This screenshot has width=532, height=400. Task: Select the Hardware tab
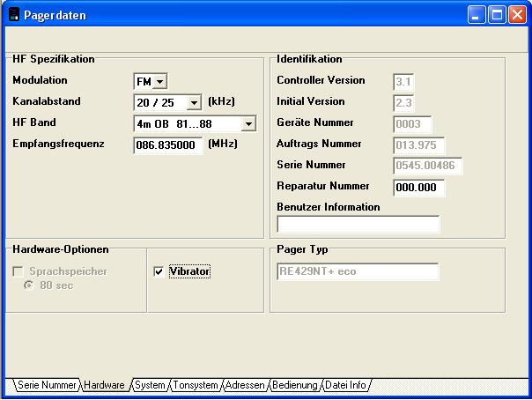[x=105, y=385]
